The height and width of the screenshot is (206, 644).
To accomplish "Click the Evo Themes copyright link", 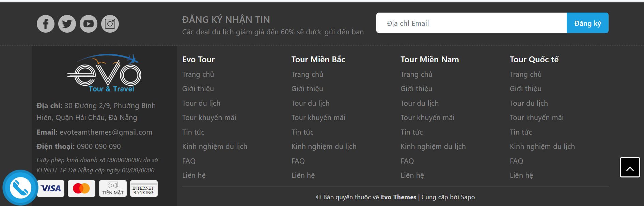I will pyautogui.click(x=398, y=197).
